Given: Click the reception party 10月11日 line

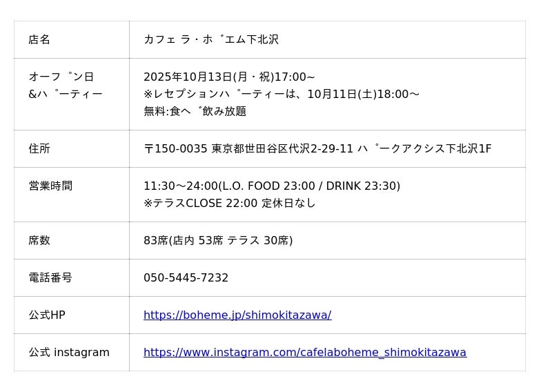Looking at the screenshot, I should (282, 94).
